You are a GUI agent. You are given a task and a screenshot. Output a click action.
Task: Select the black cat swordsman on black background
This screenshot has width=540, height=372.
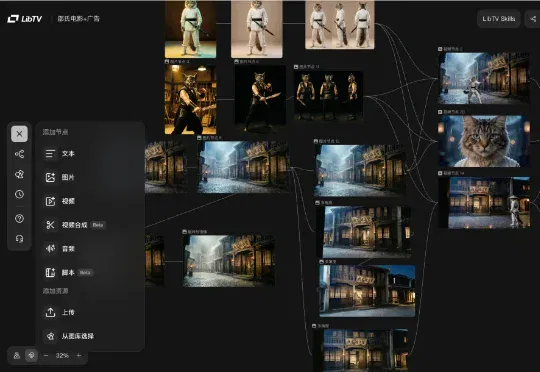260,99
